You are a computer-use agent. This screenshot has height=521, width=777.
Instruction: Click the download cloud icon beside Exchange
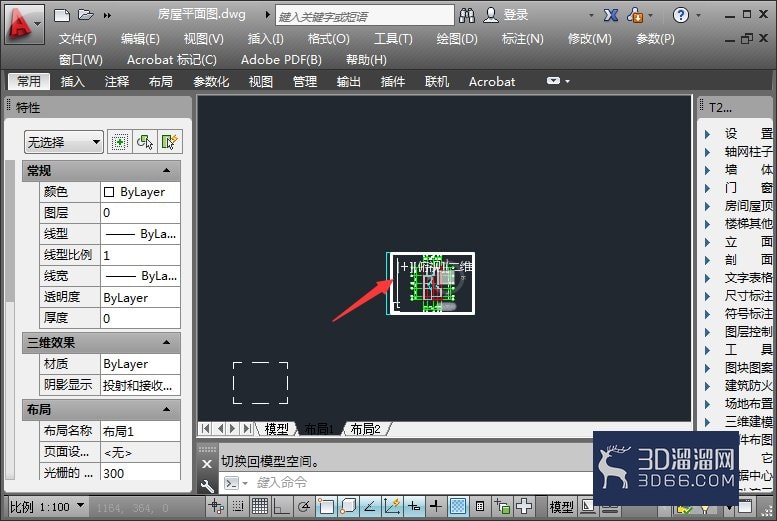635,15
